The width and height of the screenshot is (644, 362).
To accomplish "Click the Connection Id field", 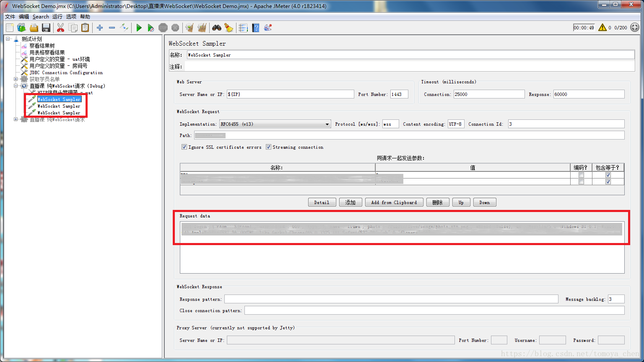I will [x=566, y=124].
